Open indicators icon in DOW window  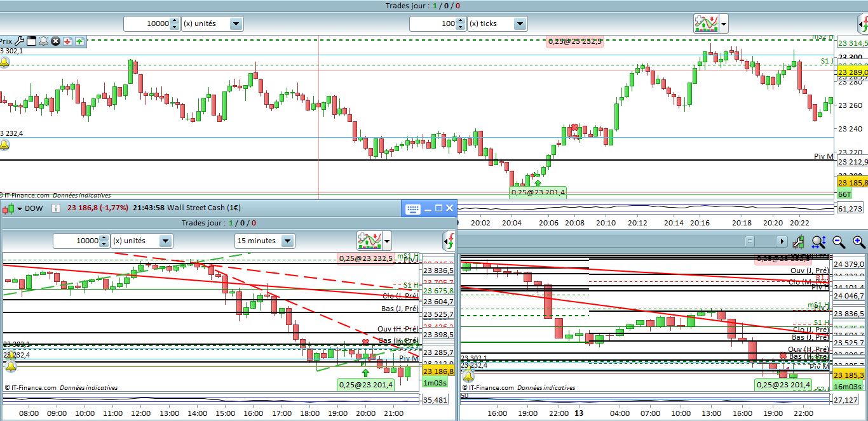pos(369,241)
